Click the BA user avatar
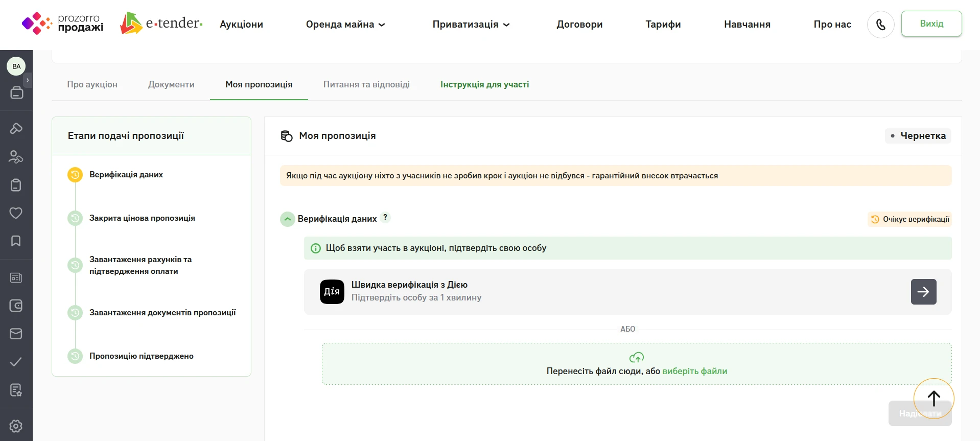The height and width of the screenshot is (441, 980). [x=16, y=66]
